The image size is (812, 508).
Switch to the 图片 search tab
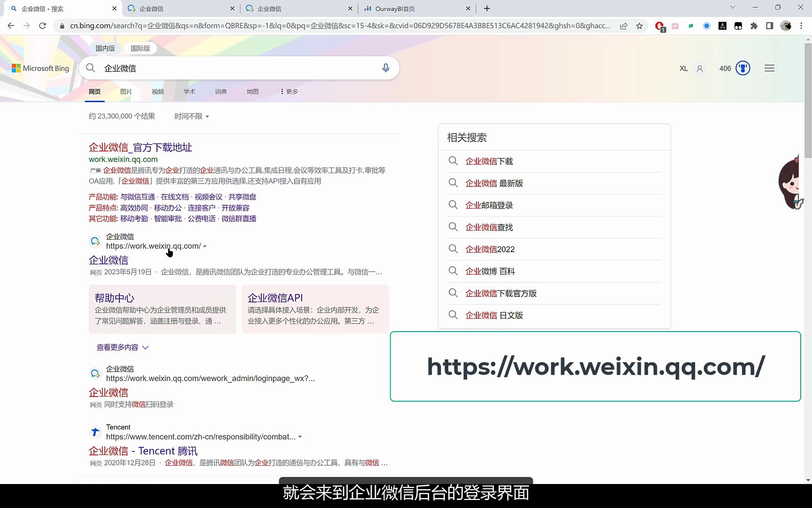[126, 91]
